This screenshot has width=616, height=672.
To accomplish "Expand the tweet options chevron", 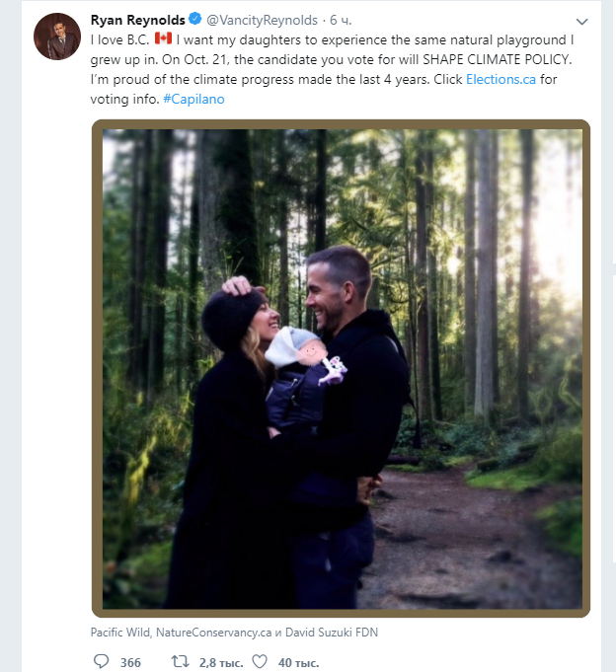I will click(x=581, y=22).
